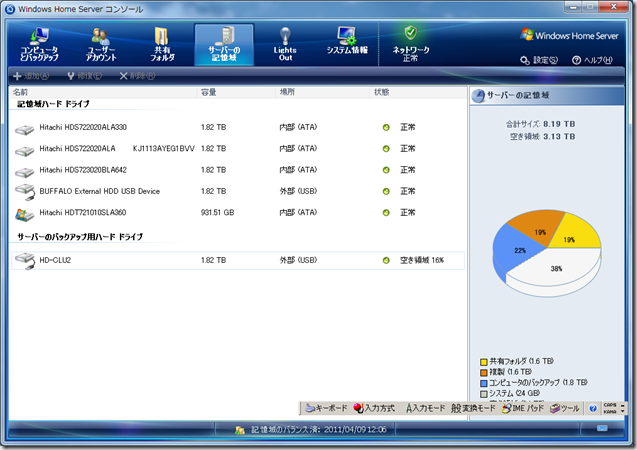
Task: Click the BUFFALO External HDD drive icon
Action: tap(25, 192)
